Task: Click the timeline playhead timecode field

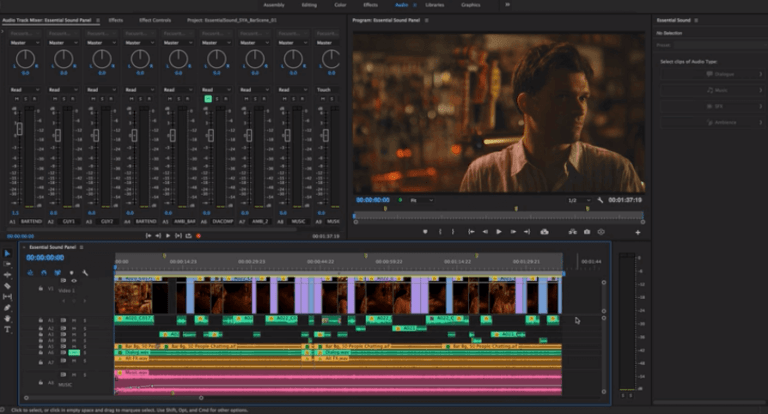Action: [x=45, y=258]
